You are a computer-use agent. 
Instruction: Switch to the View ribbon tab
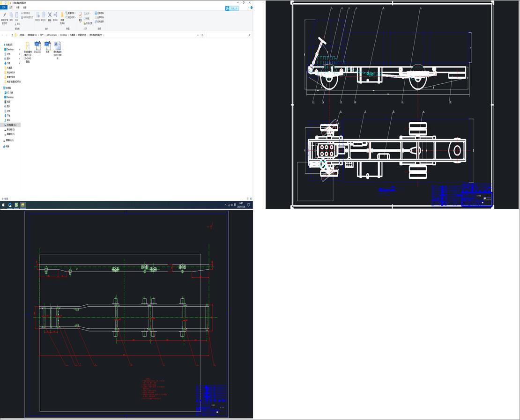[25, 7]
